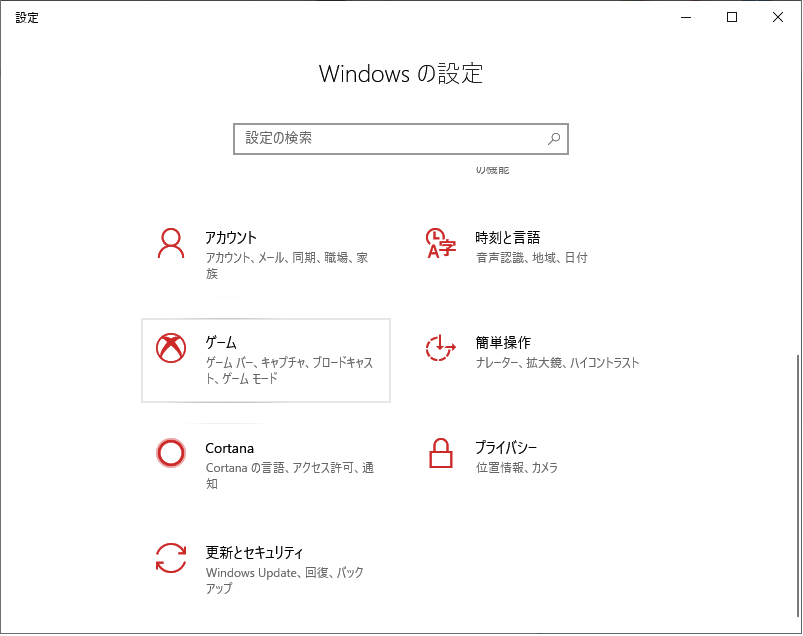The width and height of the screenshot is (803, 636).
Task: Select the Xbox ゲーム icon
Action: tap(171, 348)
